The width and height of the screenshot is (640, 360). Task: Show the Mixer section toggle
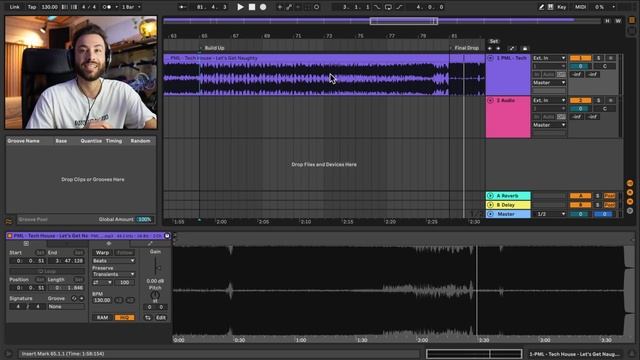coord(630,202)
